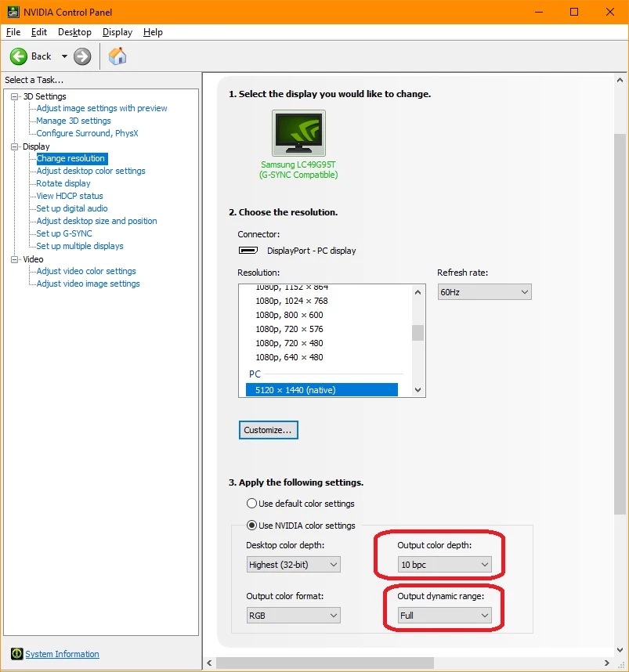The image size is (629, 672).
Task: Open the Help menu
Action: (x=153, y=32)
